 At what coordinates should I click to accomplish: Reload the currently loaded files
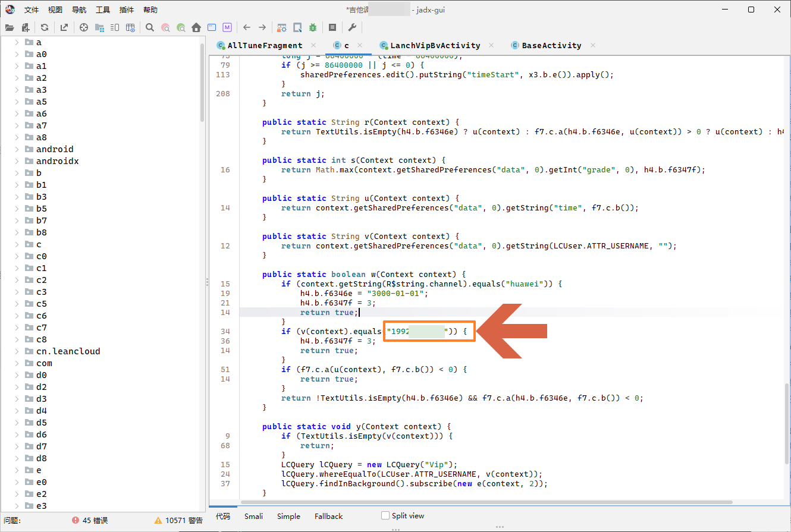43,27
